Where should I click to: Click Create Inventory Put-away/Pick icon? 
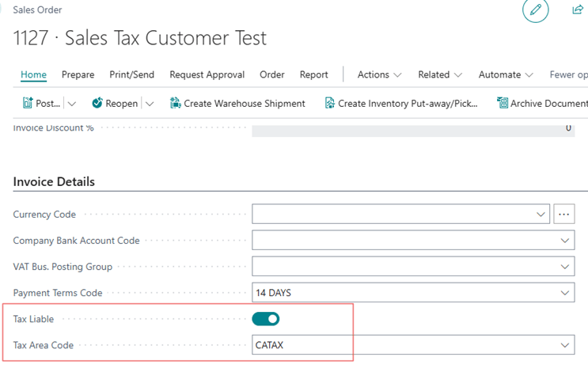coord(330,103)
